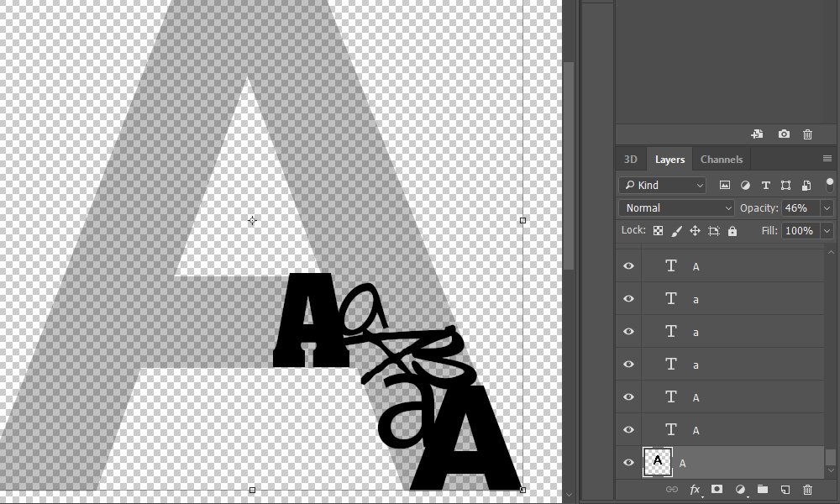
Task: Hide the selected bottom 'A' raster layer
Action: click(629, 462)
